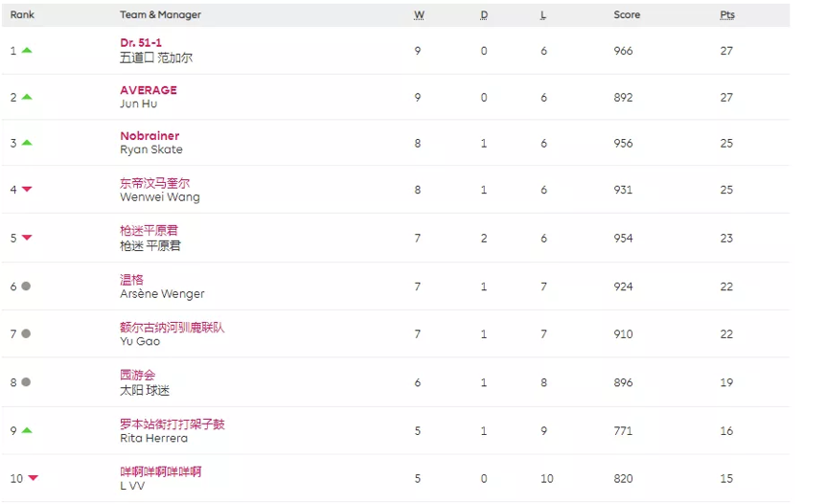Click the green up arrow on AVERAGE's row
The height and width of the screenshot is (504, 828).
27,98
